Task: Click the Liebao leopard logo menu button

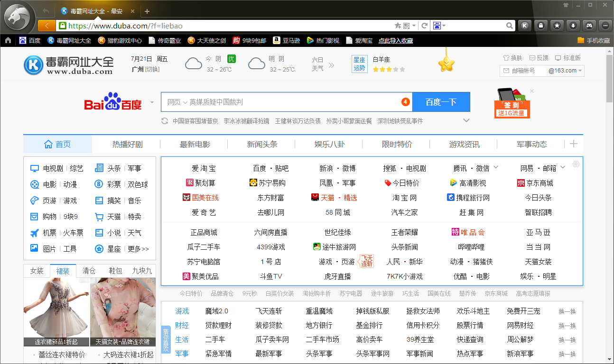Action: pyautogui.click(x=19, y=18)
